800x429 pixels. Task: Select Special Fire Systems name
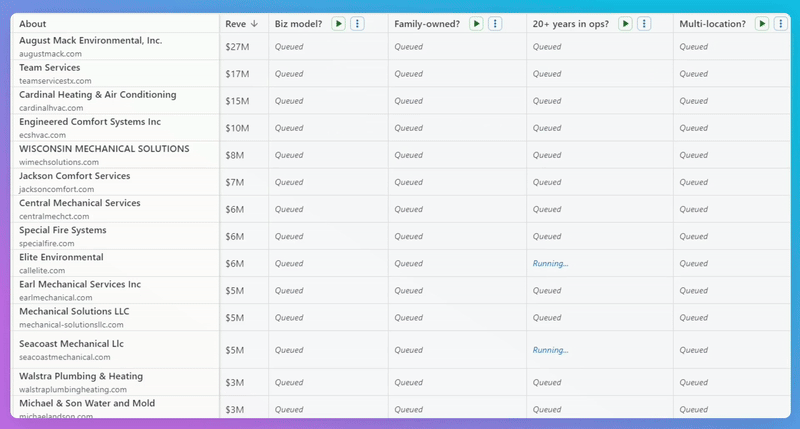(63, 230)
